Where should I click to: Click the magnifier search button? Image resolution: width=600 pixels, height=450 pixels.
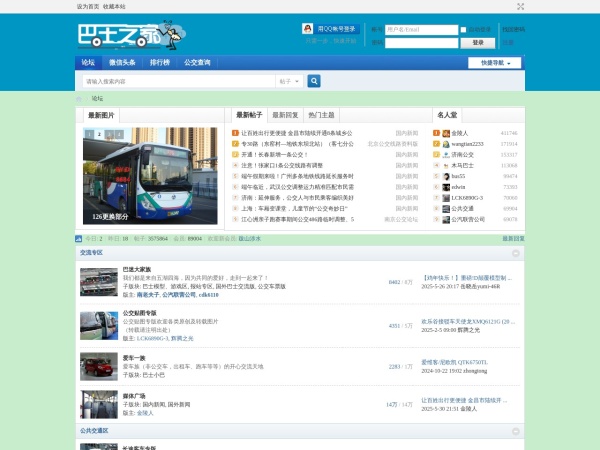tap(314, 81)
